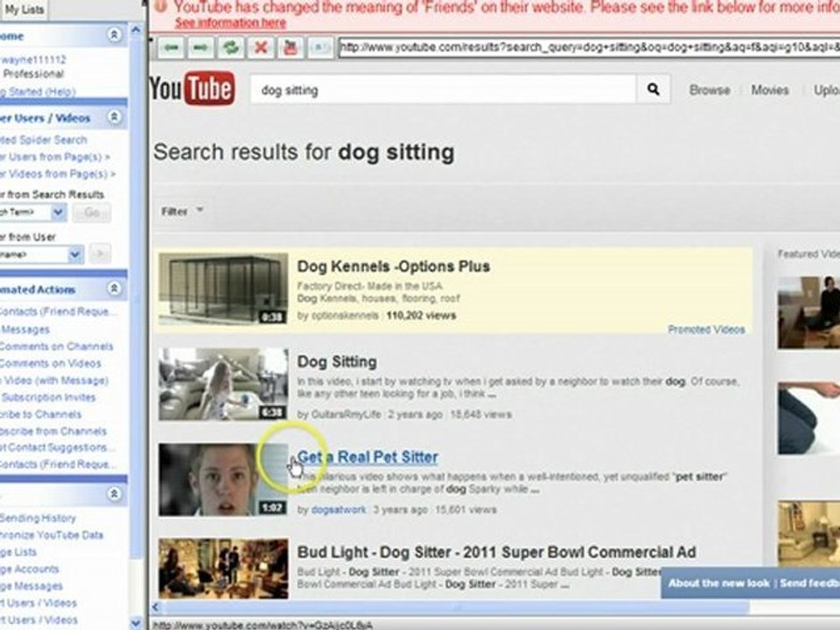Click the red X stop loading button
The width and height of the screenshot is (840, 630).
coord(261,48)
